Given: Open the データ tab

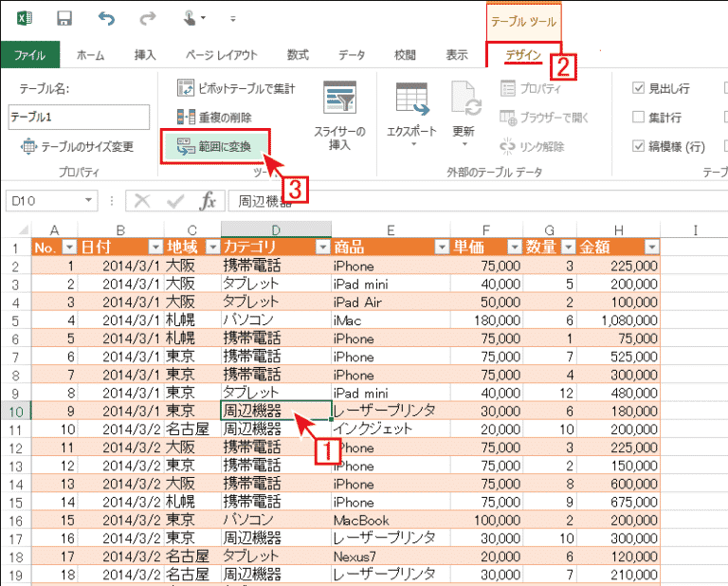Looking at the screenshot, I should [352, 55].
